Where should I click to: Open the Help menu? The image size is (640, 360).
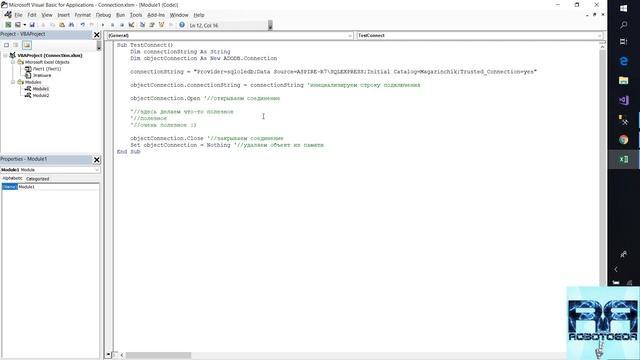(x=199, y=15)
